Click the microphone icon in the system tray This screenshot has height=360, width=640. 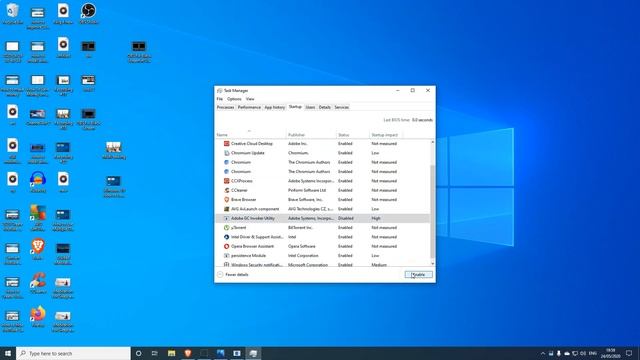click(559, 353)
